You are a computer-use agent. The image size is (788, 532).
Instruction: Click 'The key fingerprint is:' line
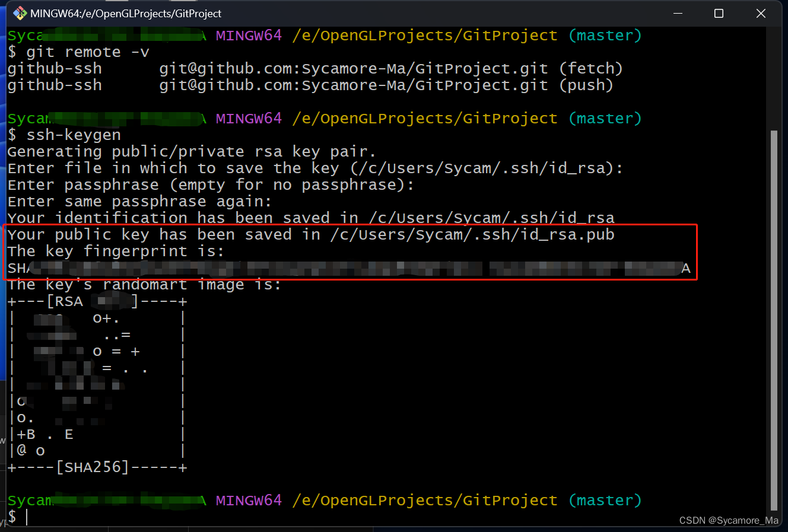click(116, 251)
